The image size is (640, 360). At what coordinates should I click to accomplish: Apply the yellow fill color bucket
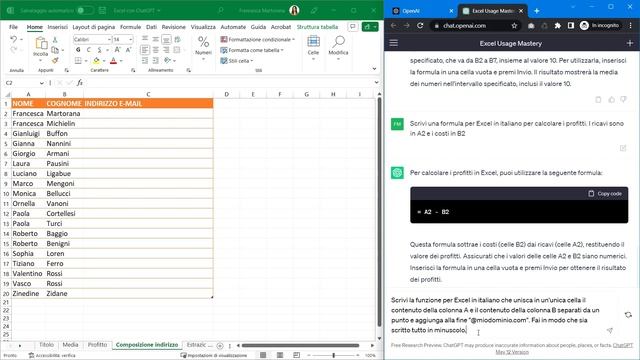(x=96, y=61)
